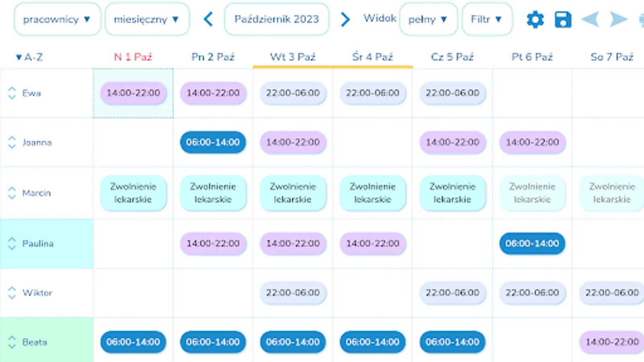The image size is (644, 362).
Task: Go to previous month with left chevron
Action: (x=208, y=19)
